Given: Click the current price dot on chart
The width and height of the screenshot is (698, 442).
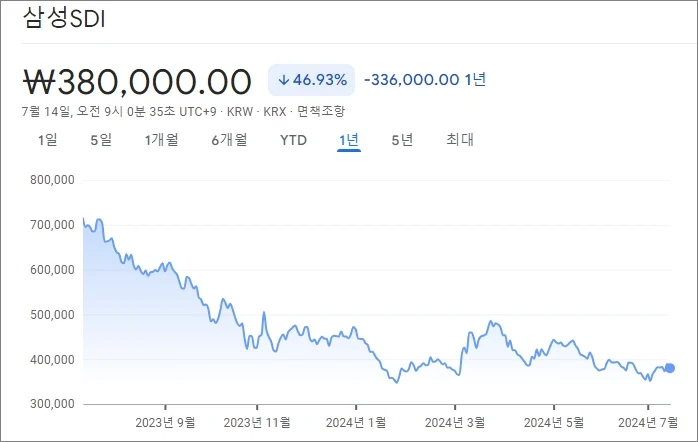Looking at the screenshot, I should [670, 368].
